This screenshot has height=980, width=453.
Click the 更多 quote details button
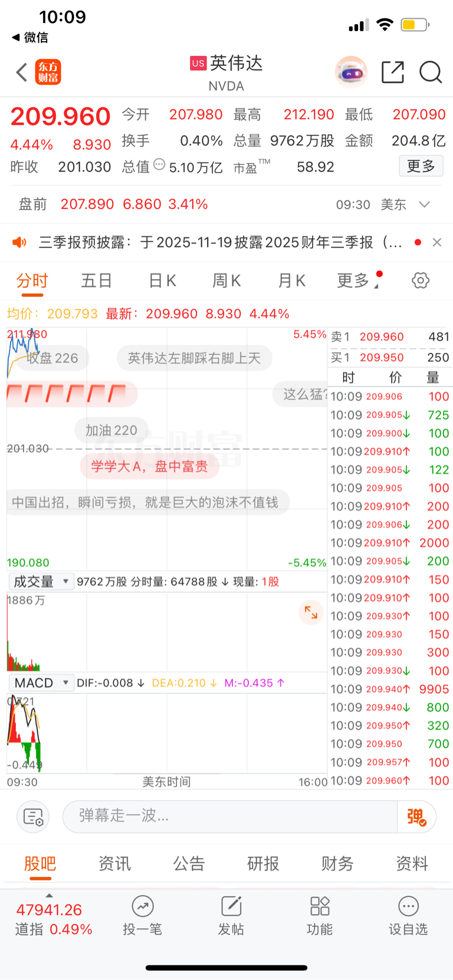point(421,166)
